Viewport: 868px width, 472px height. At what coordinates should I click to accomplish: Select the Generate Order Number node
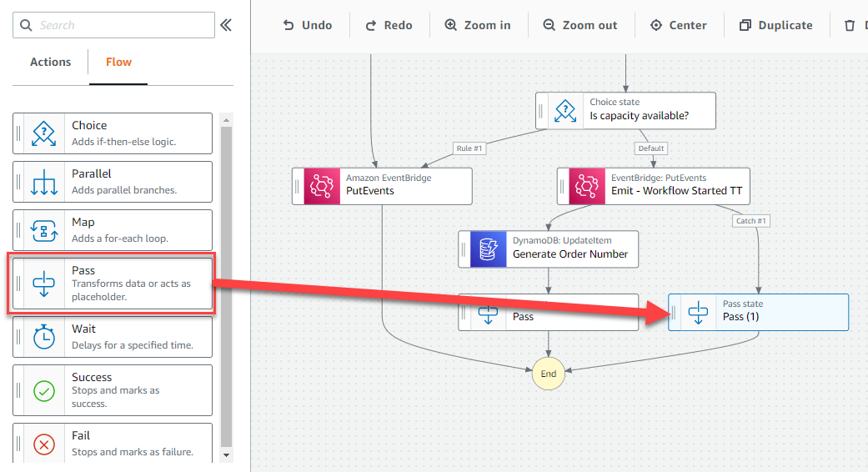point(548,249)
